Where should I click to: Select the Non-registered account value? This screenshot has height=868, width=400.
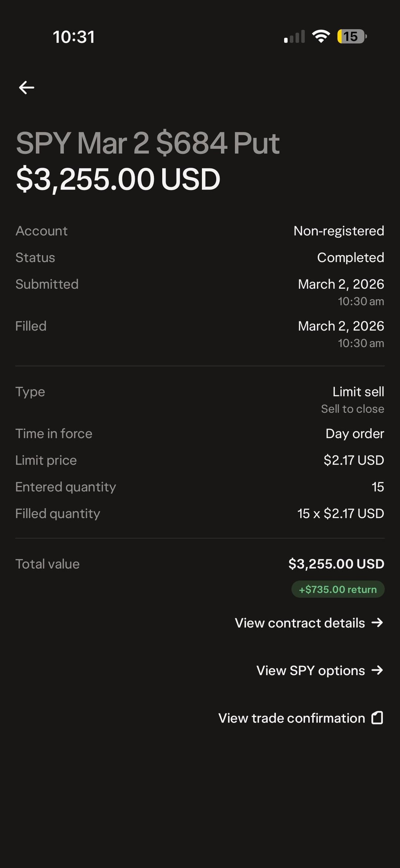tap(339, 231)
